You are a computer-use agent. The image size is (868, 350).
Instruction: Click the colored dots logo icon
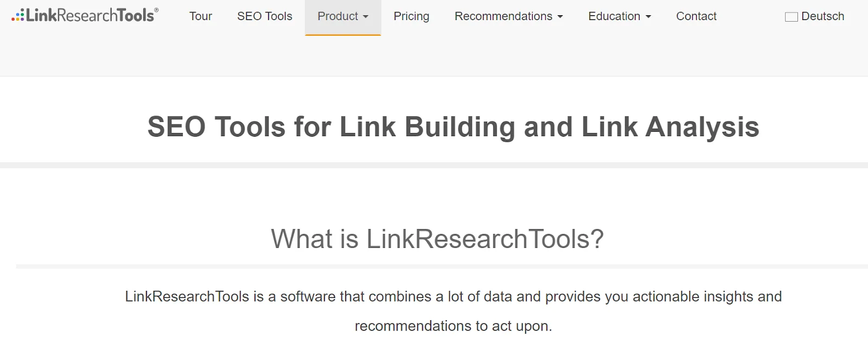tap(18, 16)
